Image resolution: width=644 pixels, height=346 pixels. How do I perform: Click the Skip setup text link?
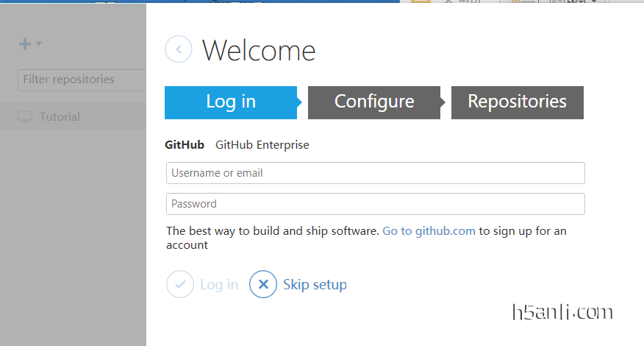click(315, 285)
